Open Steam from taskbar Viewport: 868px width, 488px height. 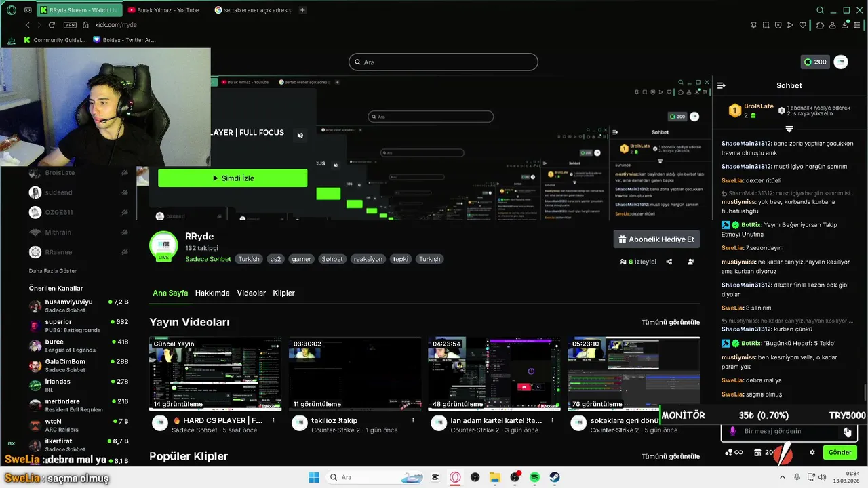tap(555, 477)
